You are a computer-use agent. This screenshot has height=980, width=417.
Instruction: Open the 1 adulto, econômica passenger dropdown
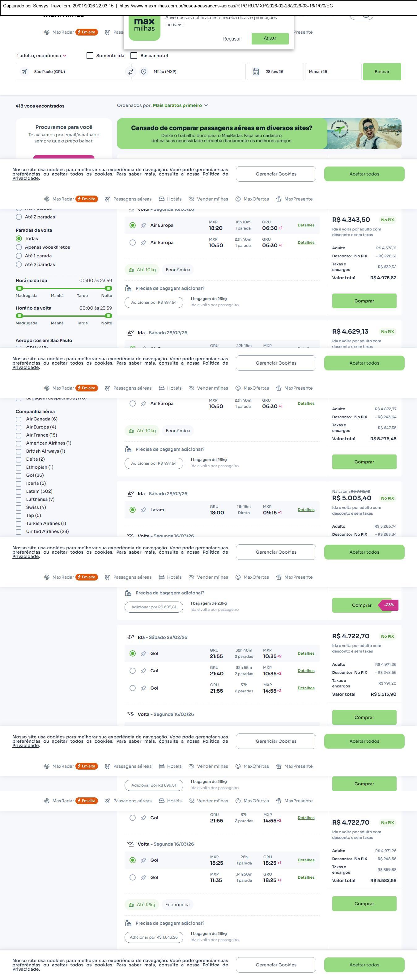[41, 56]
